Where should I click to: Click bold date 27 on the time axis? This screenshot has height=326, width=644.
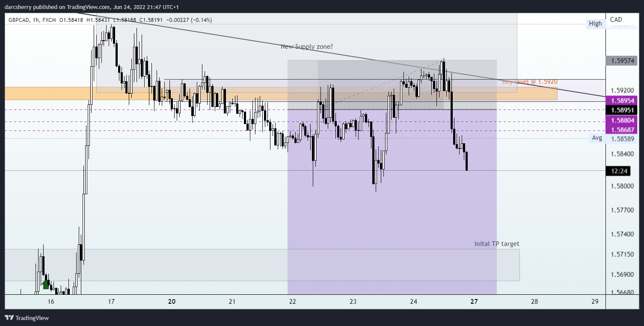click(474, 302)
